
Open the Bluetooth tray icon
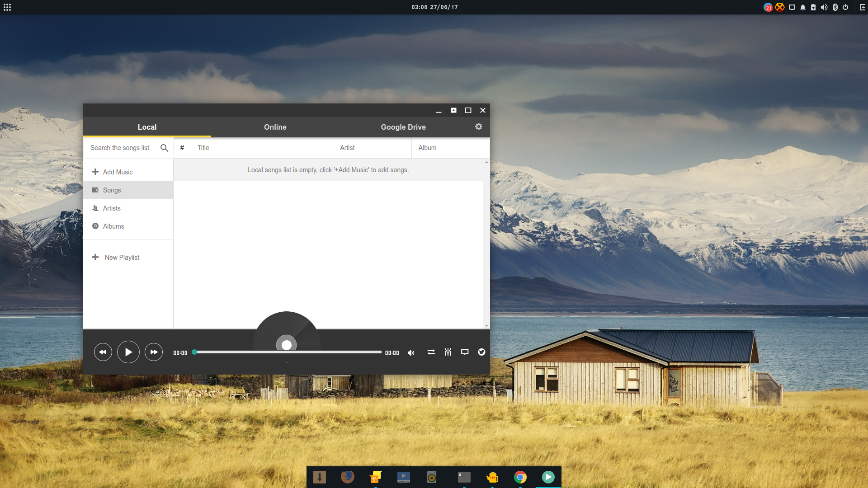pyautogui.click(x=835, y=7)
